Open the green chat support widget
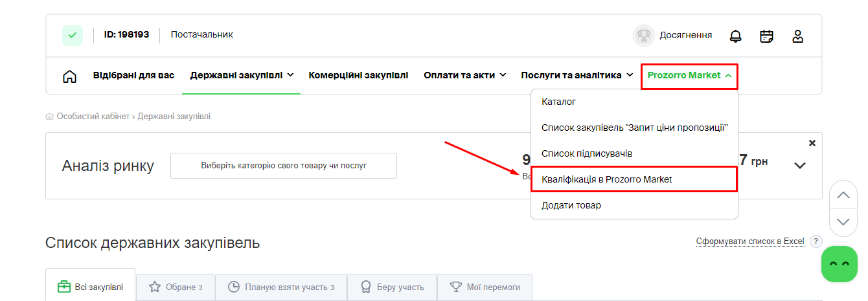This screenshot has width=868, height=301. (x=839, y=264)
